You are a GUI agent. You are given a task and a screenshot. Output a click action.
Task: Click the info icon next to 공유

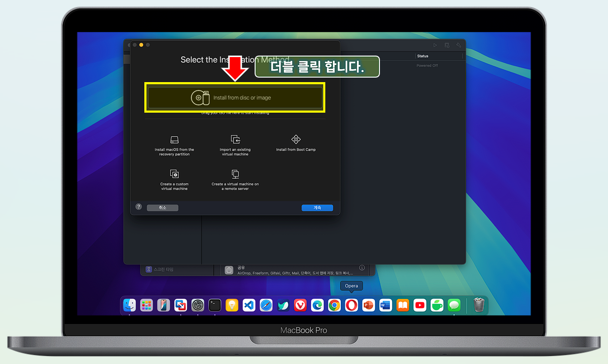click(362, 267)
